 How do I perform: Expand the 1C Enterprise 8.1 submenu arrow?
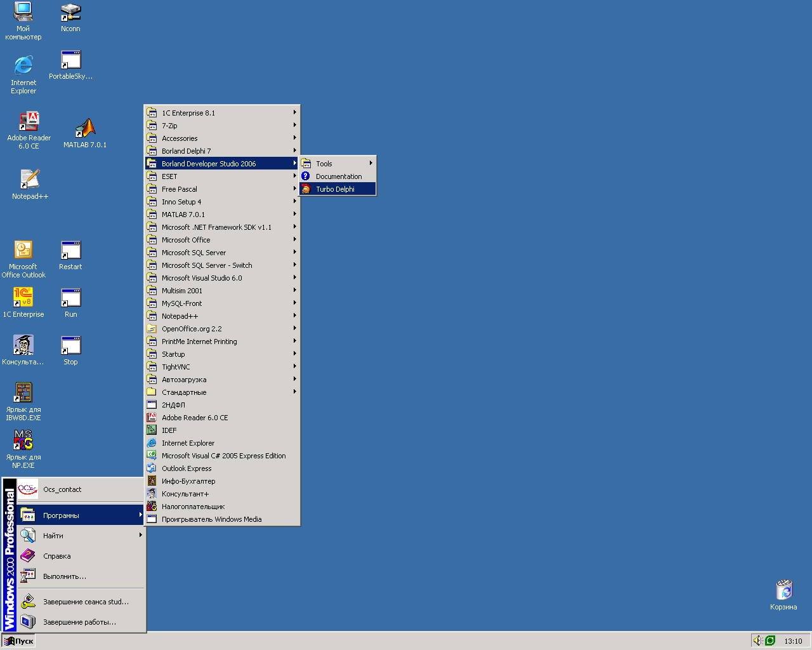click(x=295, y=112)
